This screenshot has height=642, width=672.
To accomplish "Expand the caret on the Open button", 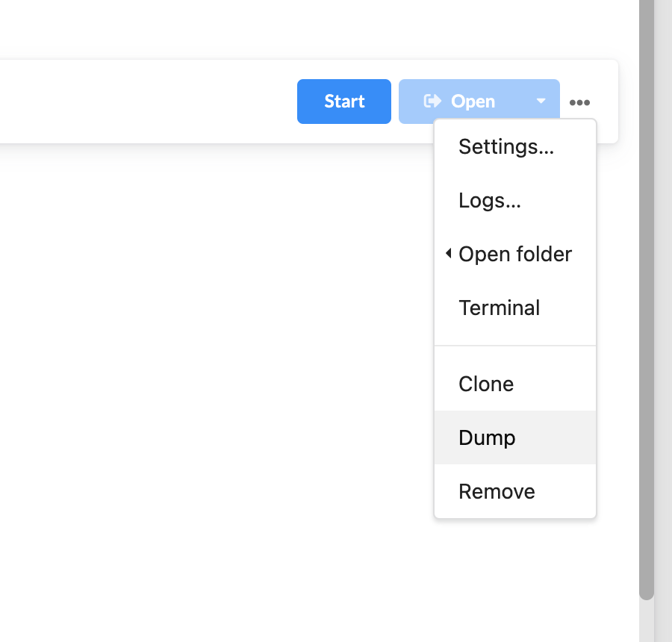I will tap(541, 102).
